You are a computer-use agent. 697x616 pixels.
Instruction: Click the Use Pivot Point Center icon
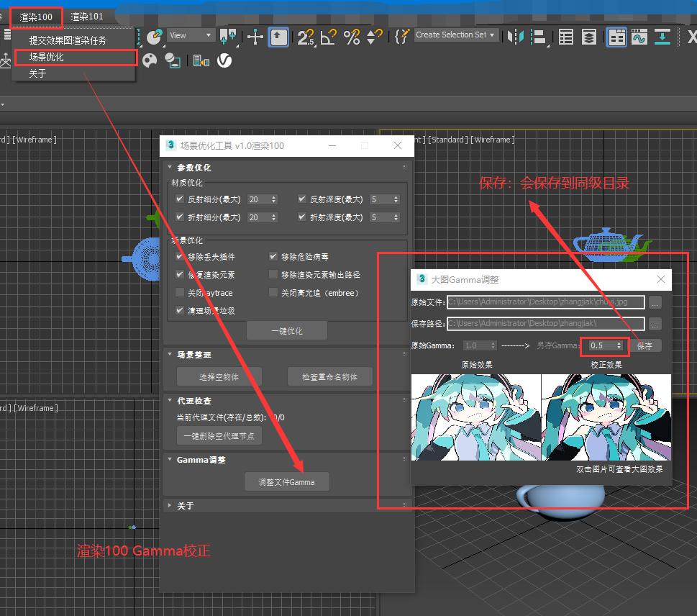click(227, 37)
